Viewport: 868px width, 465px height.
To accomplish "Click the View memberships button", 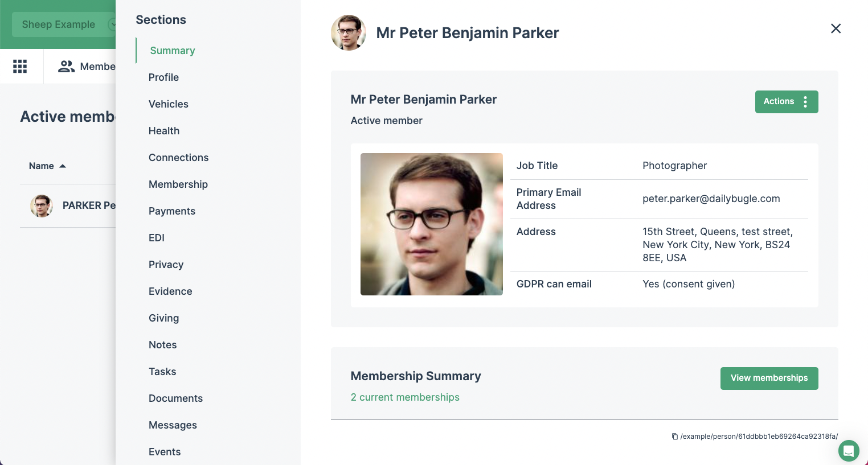I will coord(769,378).
